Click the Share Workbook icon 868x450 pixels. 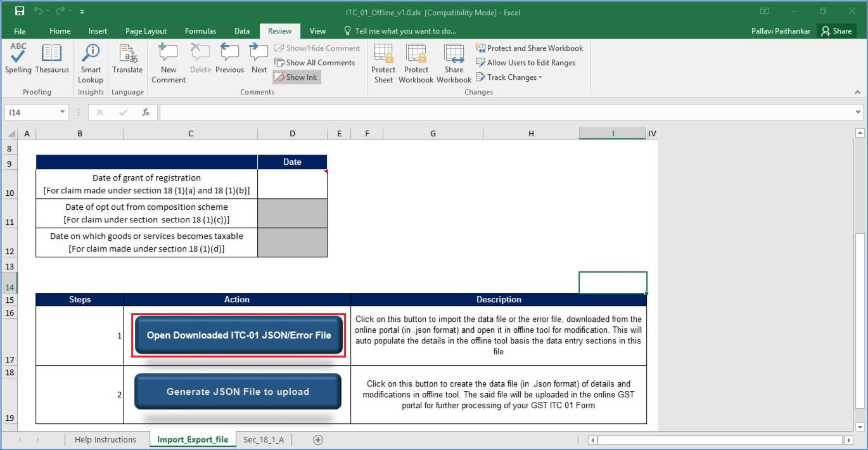coord(454,62)
